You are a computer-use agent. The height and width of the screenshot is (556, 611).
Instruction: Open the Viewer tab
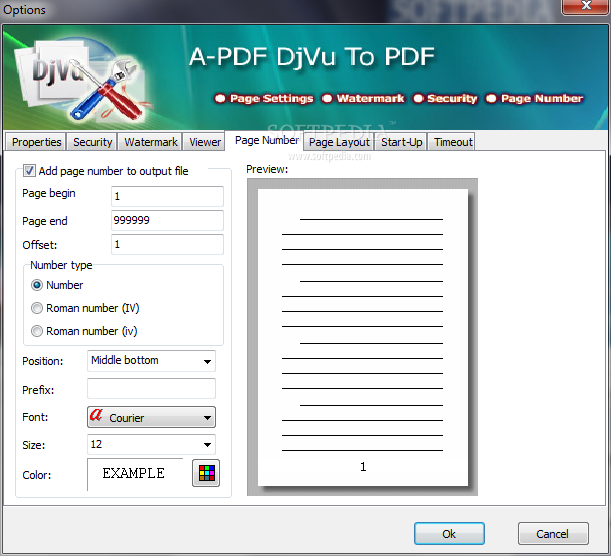coord(205,142)
